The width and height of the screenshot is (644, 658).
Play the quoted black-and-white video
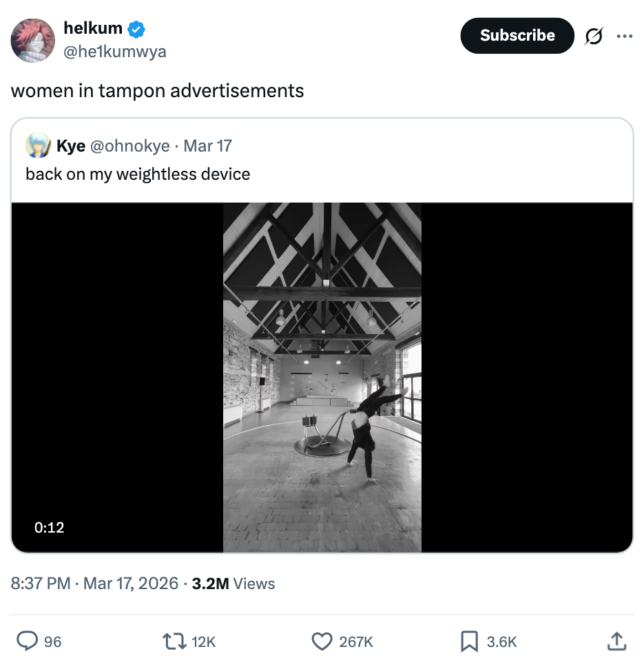(322, 377)
